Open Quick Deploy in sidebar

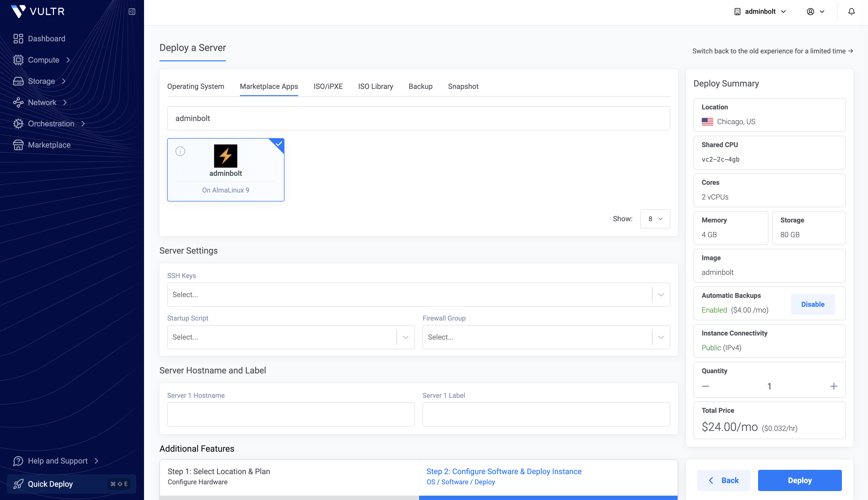pos(72,484)
